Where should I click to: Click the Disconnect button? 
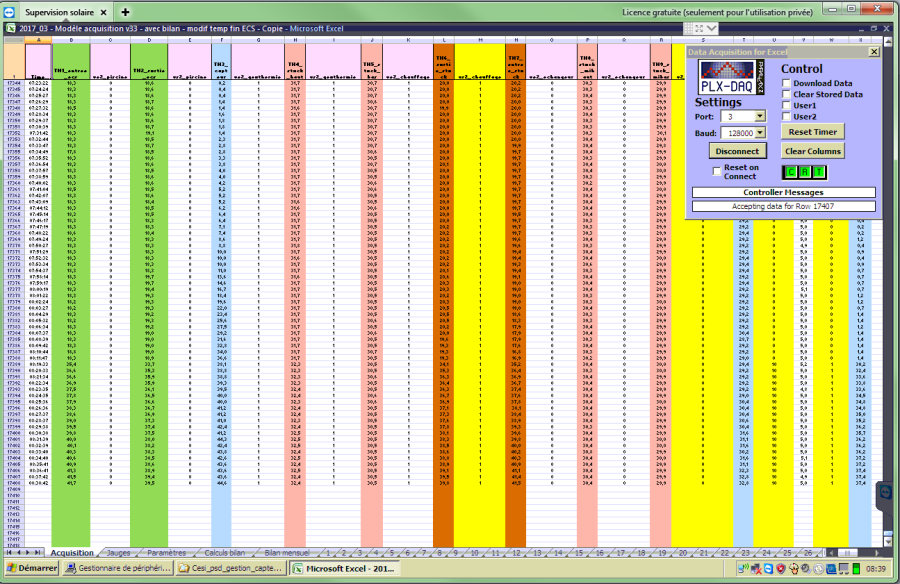[x=737, y=151]
